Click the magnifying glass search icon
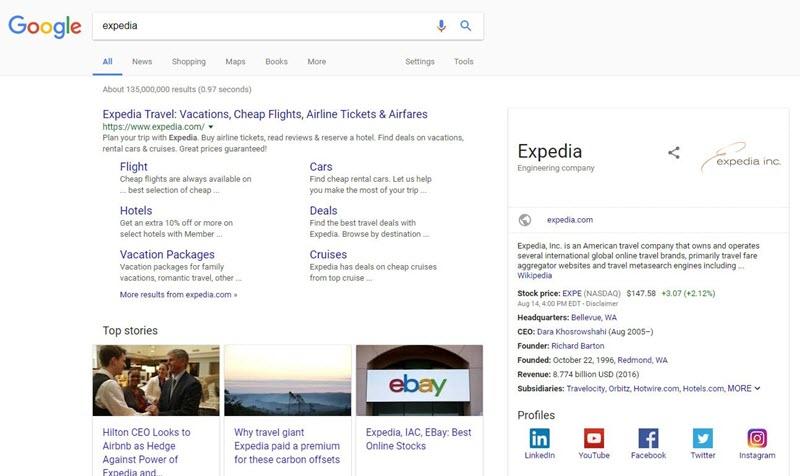 click(x=465, y=26)
